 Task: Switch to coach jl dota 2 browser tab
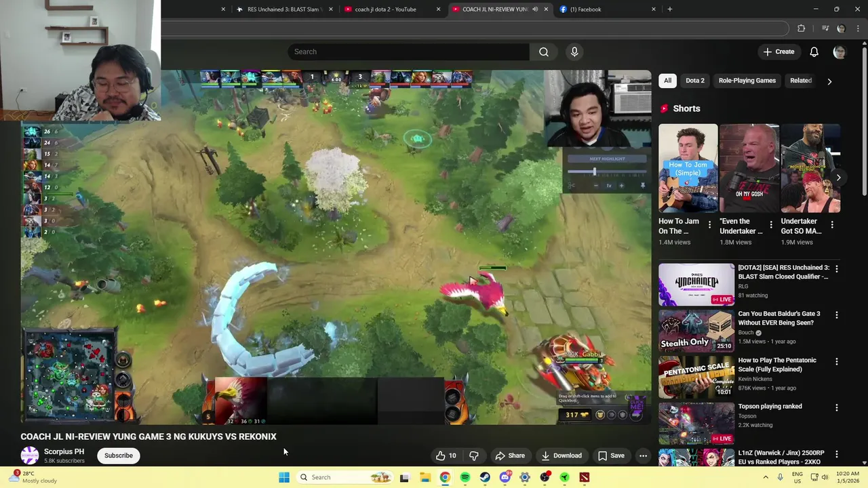(391, 9)
